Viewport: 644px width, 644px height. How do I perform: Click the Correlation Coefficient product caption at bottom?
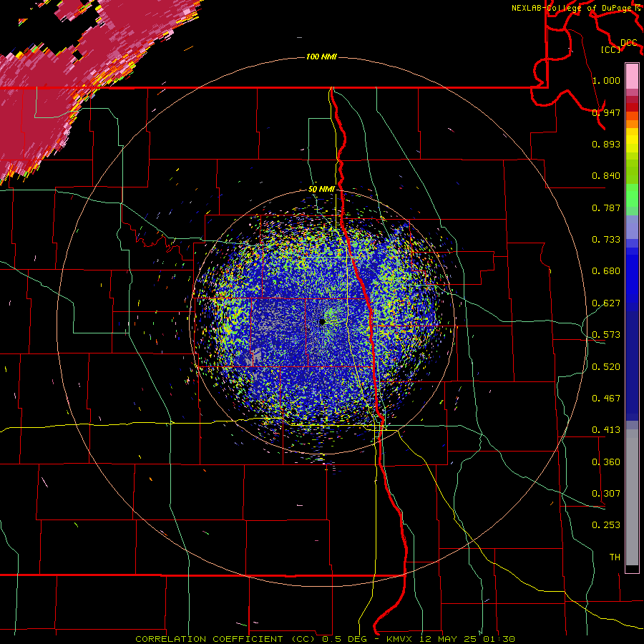coord(325,639)
